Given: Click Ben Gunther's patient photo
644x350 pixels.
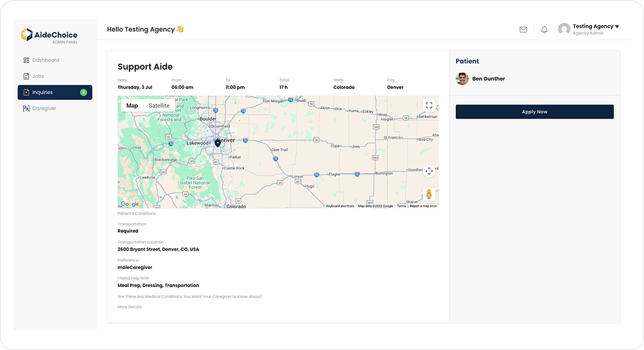Looking at the screenshot, I should 462,78.
